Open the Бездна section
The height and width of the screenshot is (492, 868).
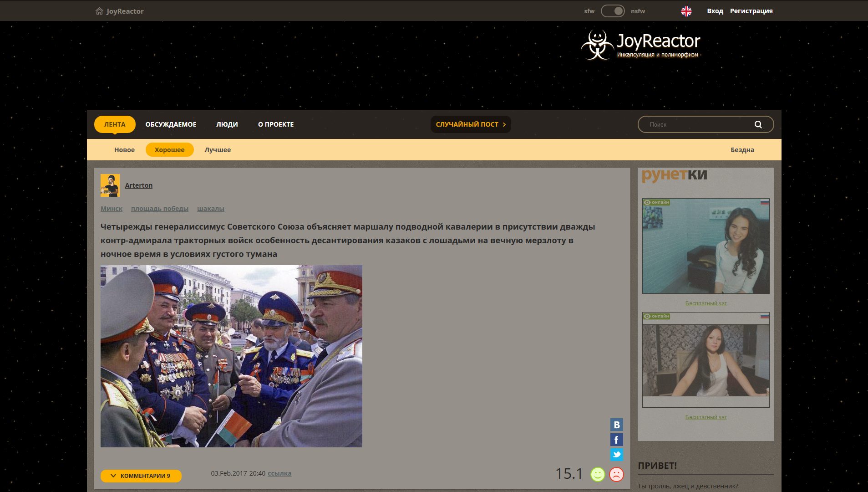(742, 150)
